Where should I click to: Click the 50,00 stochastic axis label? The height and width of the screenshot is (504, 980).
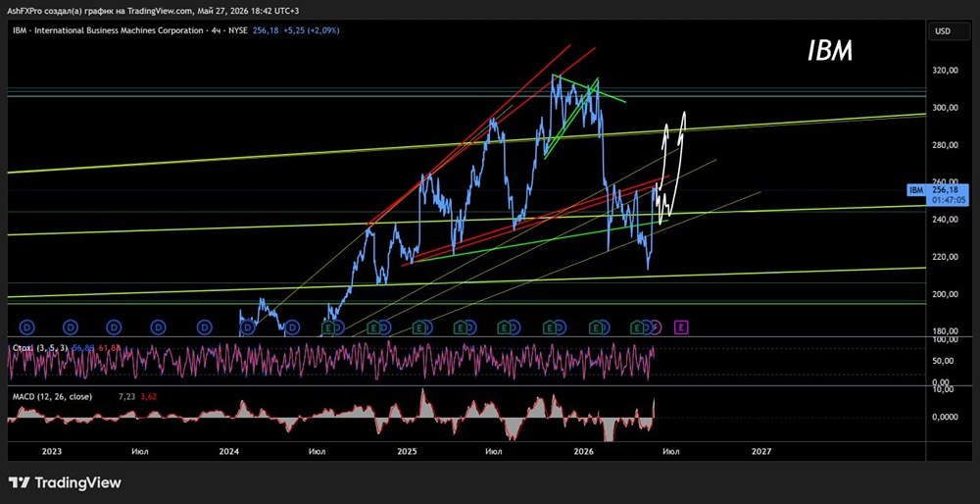[x=942, y=361]
